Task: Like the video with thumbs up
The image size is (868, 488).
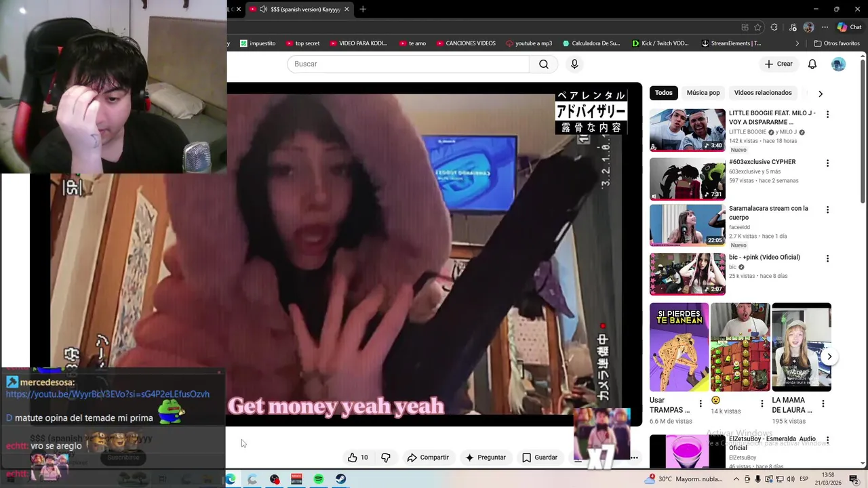Action: click(x=358, y=457)
